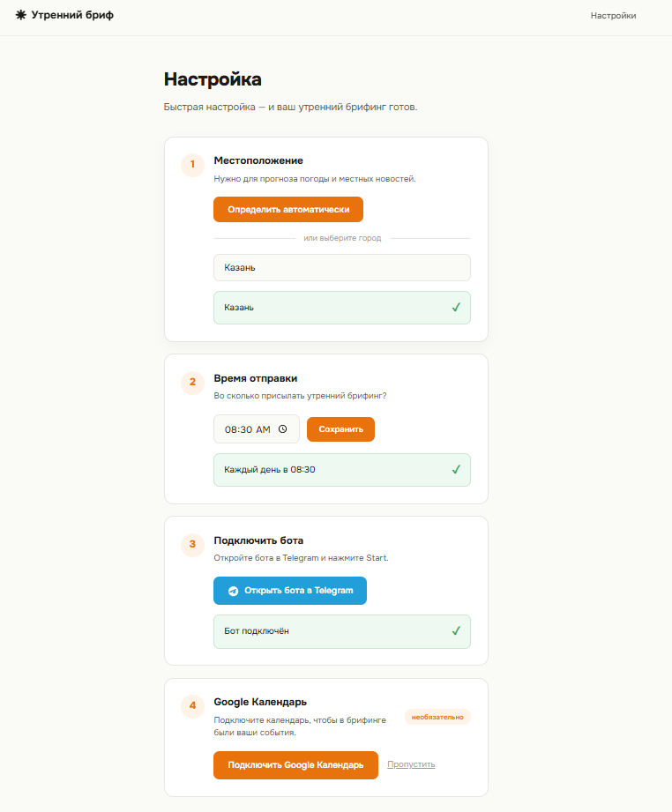The image size is (672, 812).
Task: Click the Telegram paper-plane icon on the blue button
Action: click(x=233, y=591)
